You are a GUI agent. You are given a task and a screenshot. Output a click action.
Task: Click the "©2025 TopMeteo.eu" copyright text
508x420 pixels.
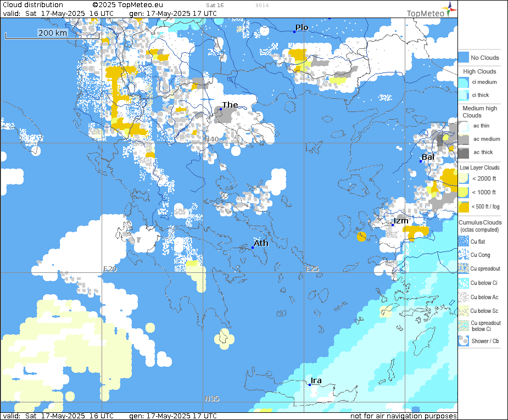click(x=127, y=5)
